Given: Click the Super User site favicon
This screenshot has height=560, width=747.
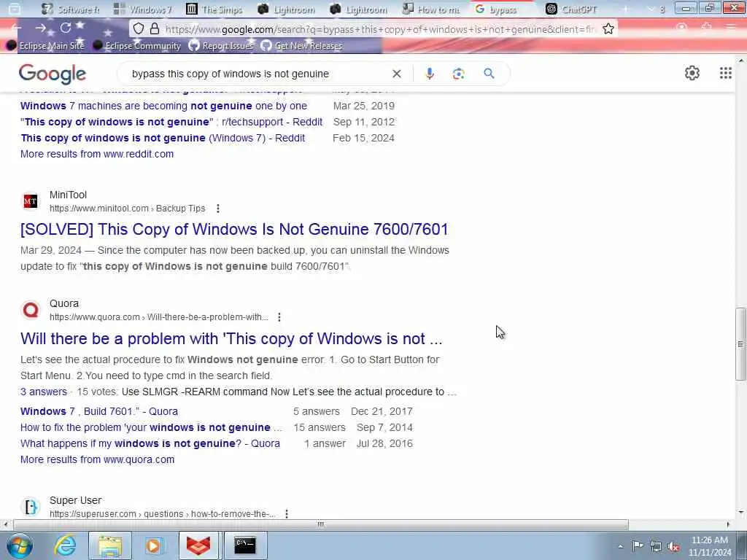Looking at the screenshot, I should pos(31,507).
